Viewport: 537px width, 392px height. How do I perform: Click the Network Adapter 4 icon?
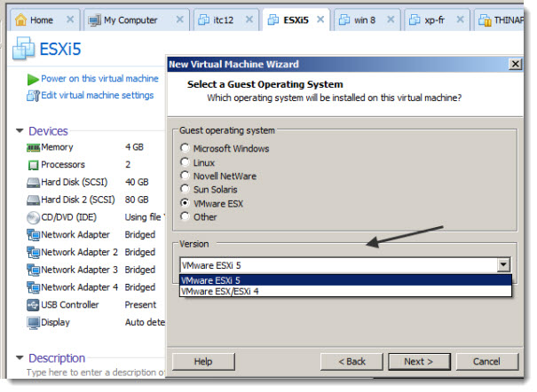coord(33,287)
